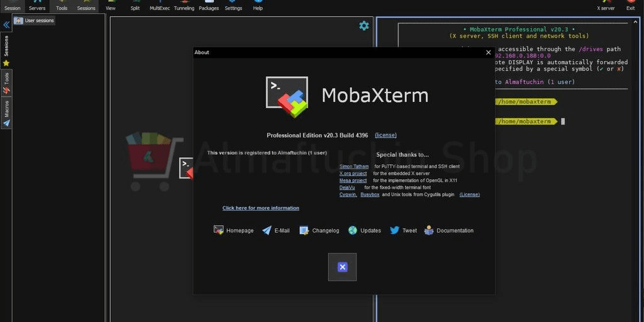This screenshot has width=644, height=322.
Task: Open the View toolbar button
Action: [x=111, y=6]
